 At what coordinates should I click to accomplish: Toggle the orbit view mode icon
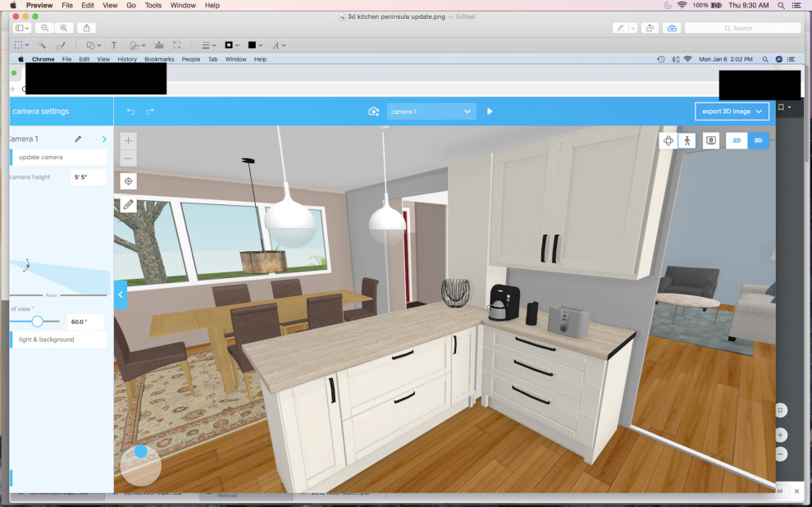668,140
